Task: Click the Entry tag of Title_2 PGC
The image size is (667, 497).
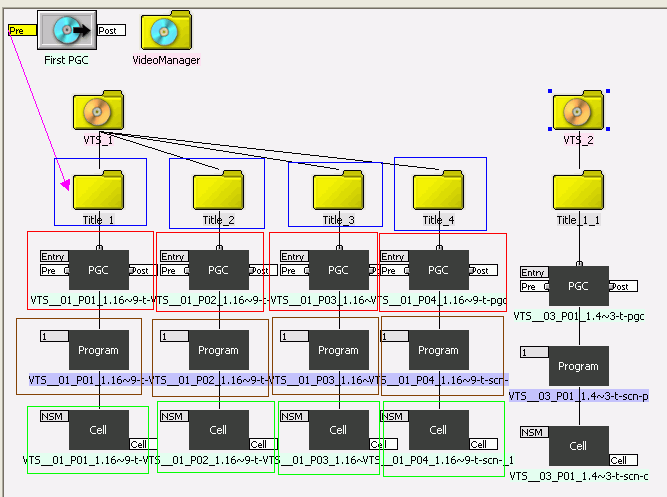Action: pos(174,257)
